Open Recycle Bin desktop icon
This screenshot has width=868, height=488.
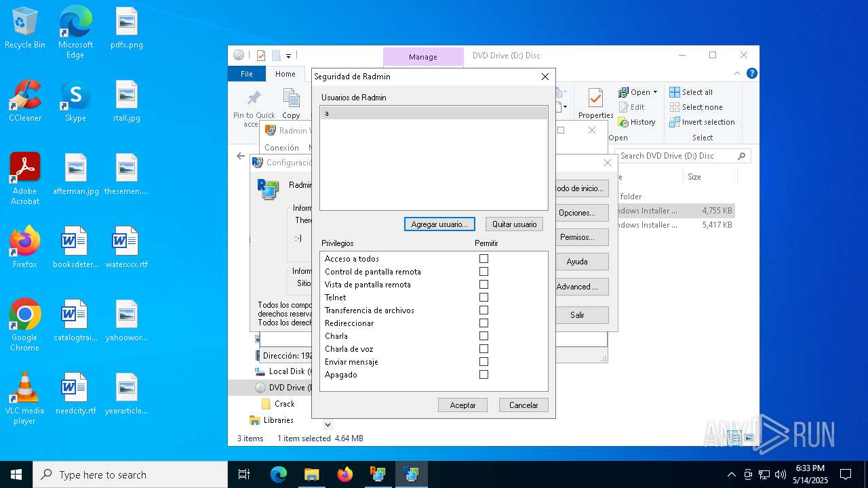(x=25, y=28)
